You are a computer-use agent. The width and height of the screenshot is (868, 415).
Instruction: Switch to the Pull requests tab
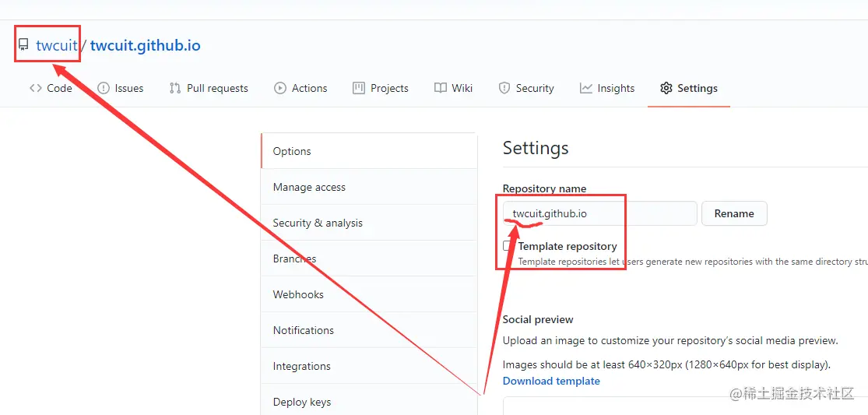[209, 88]
